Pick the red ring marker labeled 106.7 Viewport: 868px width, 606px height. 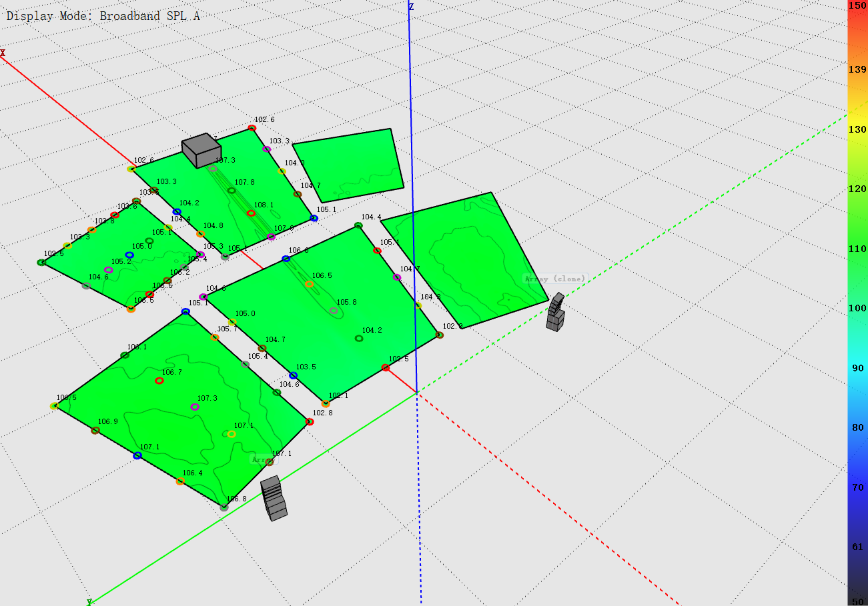[x=159, y=381]
